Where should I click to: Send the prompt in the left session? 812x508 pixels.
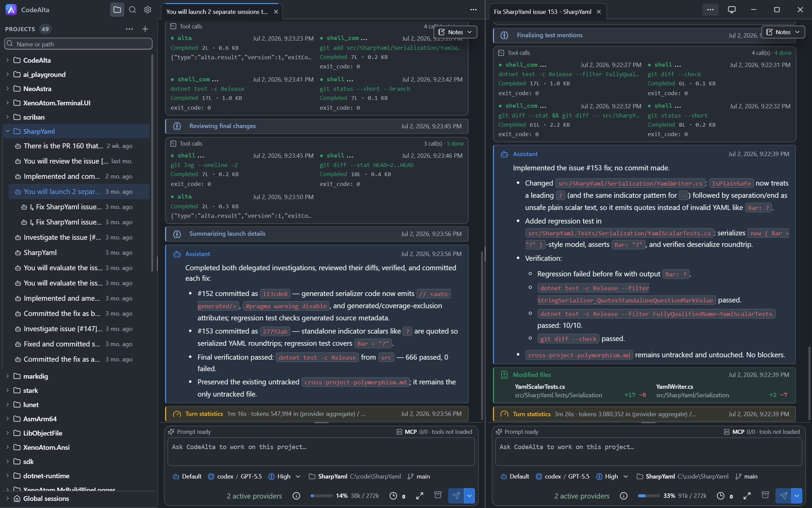click(x=456, y=496)
